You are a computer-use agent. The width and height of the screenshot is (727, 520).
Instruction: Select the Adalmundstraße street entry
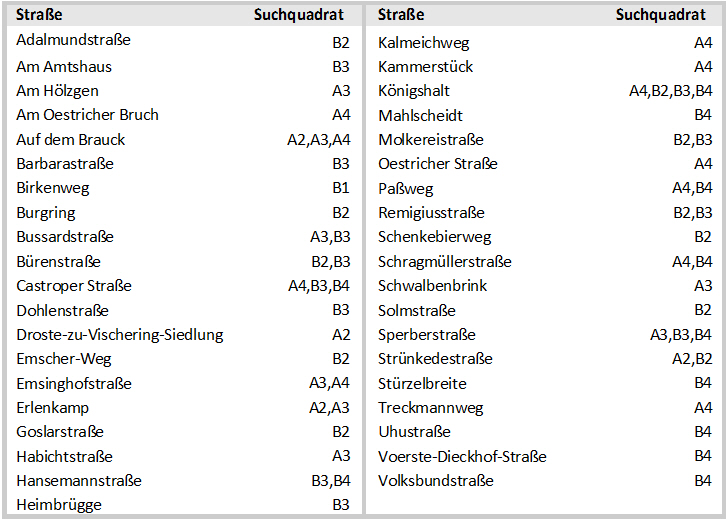tap(73, 40)
